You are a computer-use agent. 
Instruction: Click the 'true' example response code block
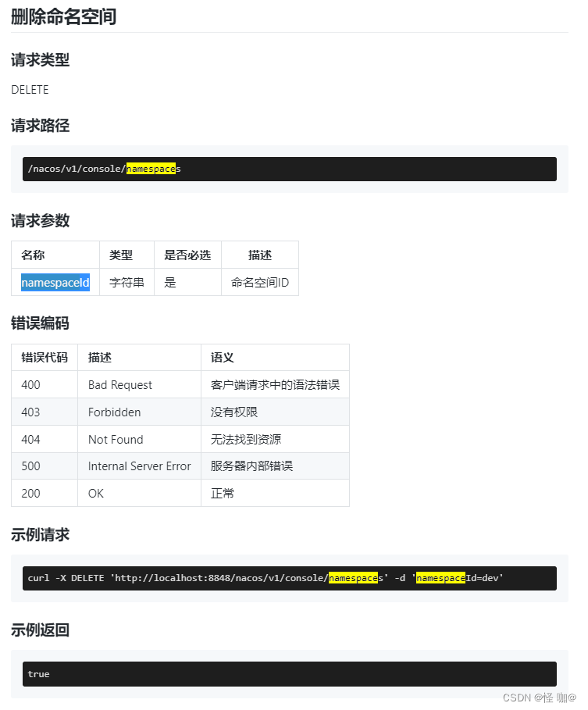pyautogui.click(x=289, y=673)
